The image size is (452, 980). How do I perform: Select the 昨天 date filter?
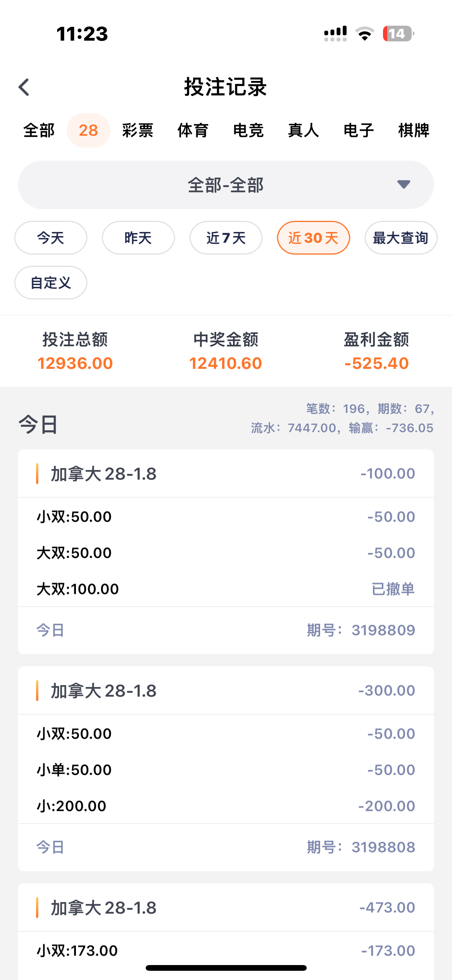tap(138, 238)
